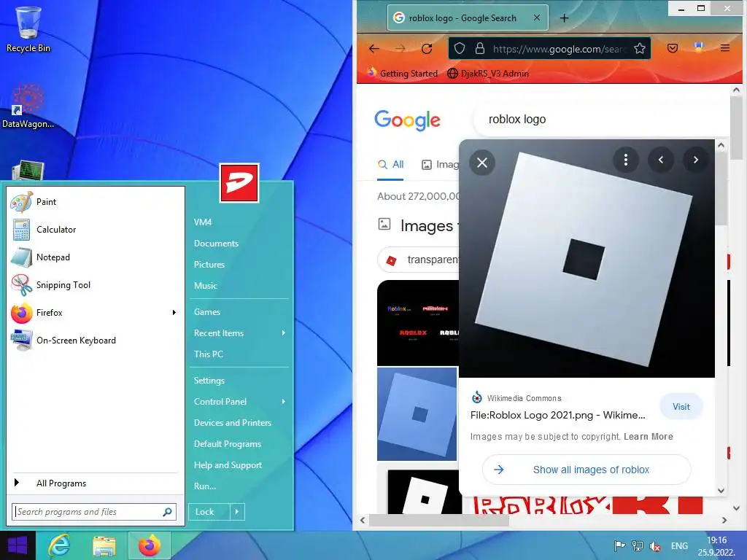Expand All Programs list
The height and width of the screenshot is (560, 747).
coord(95,483)
